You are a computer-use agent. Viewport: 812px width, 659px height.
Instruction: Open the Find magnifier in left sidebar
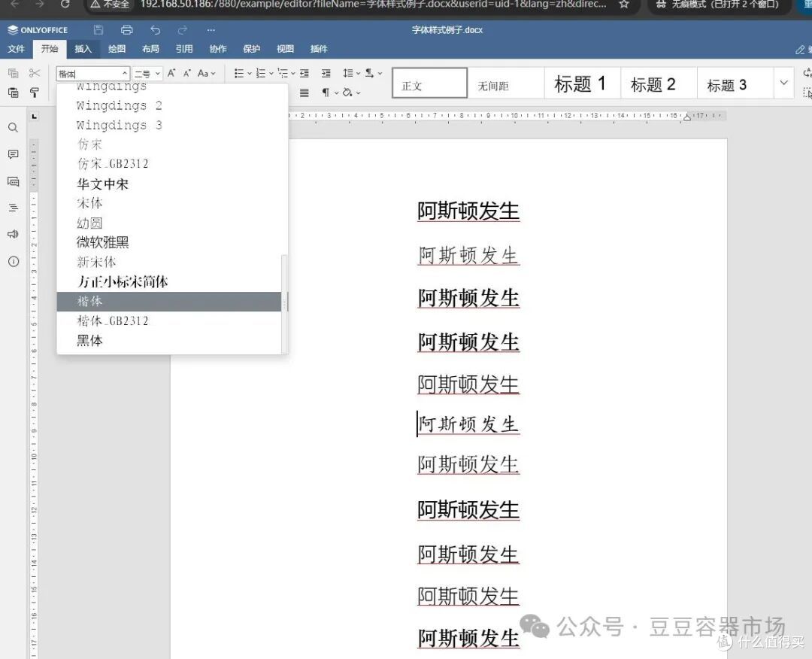tap(14, 128)
